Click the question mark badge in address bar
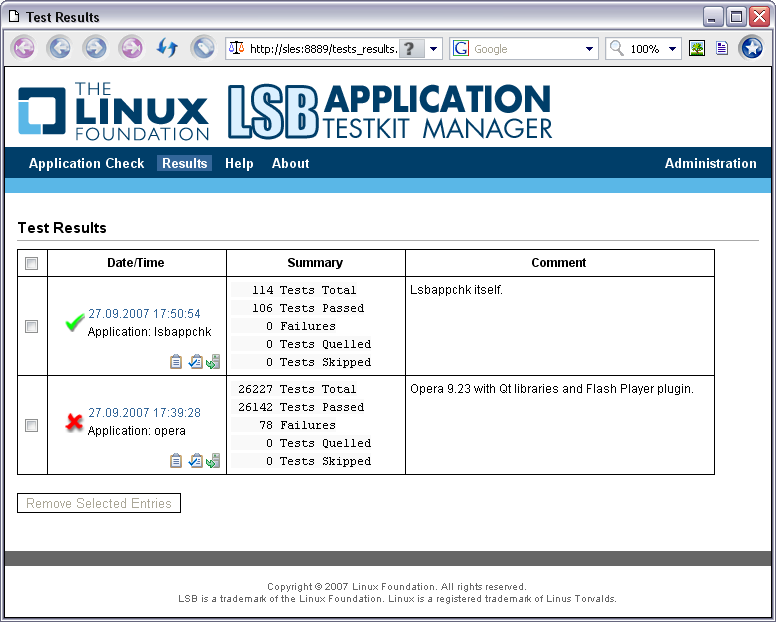This screenshot has width=776, height=622. pyautogui.click(x=410, y=48)
